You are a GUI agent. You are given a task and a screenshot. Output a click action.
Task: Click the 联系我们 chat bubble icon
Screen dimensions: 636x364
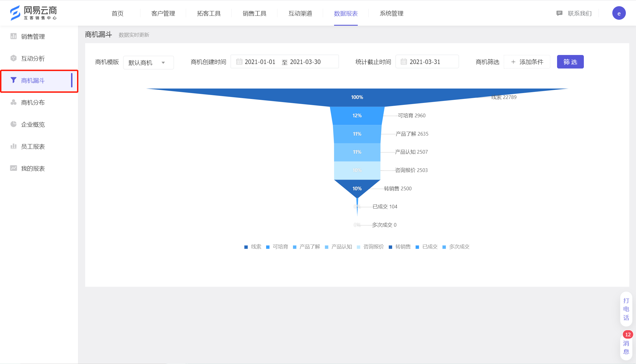[x=559, y=13]
